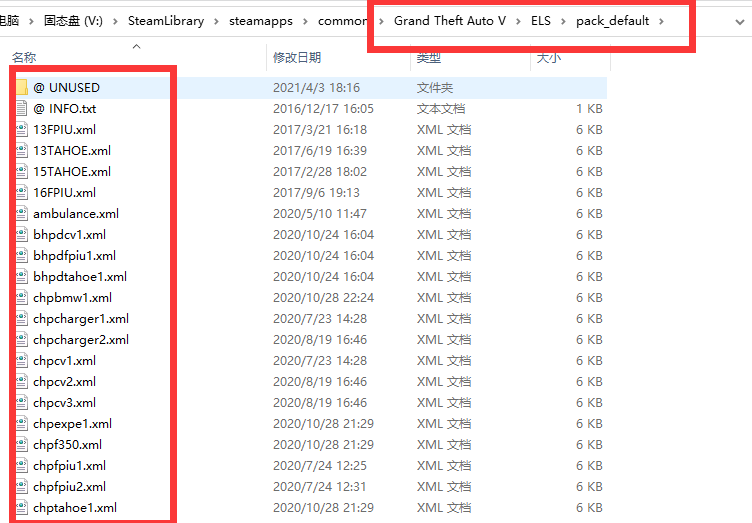Click date 2016/12/17 16:05
Image resolution: width=752 pixels, height=523 pixels.
[323, 109]
